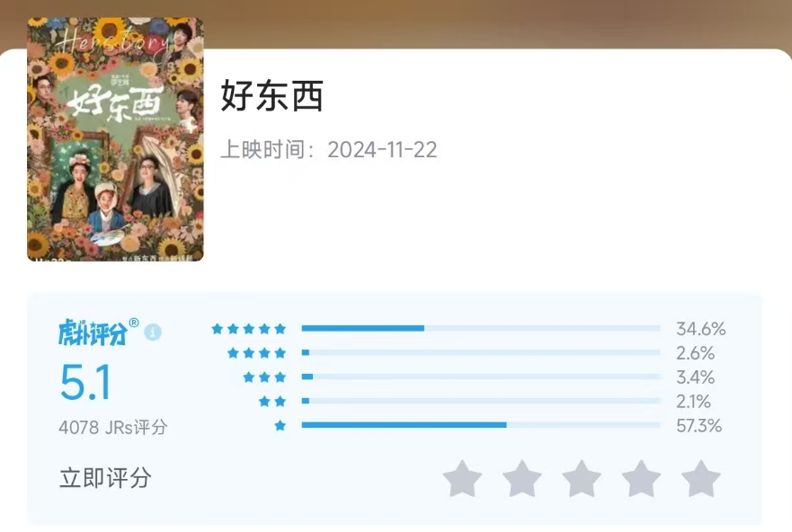Screen dimensions: 792x532
Task: Click the 57.3% one-star distribution bar
Action: (x=481, y=425)
